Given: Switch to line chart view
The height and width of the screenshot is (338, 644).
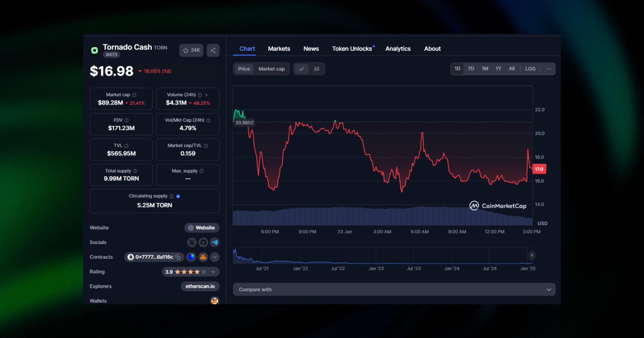Looking at the screenshot, I should 302,69.
